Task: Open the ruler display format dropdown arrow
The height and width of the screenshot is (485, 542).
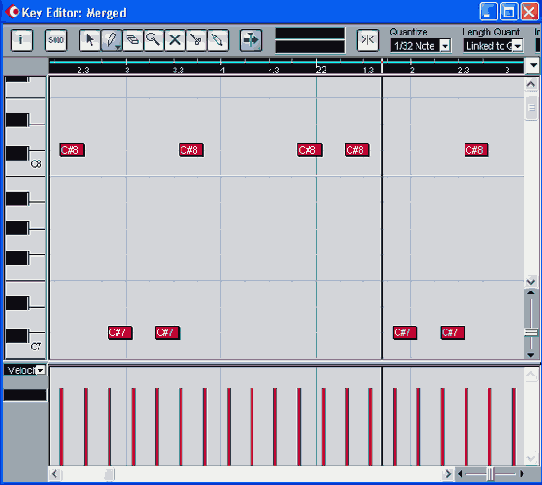Action: [533, 65]
